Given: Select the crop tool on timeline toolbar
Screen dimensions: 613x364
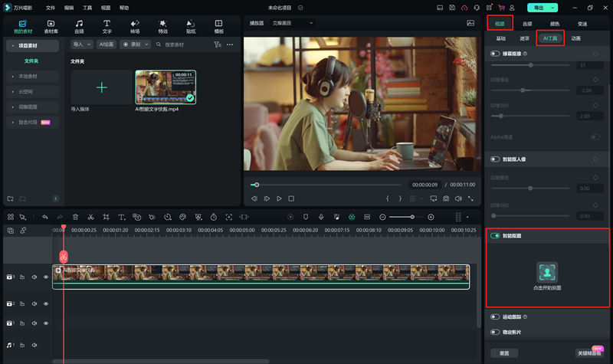Looking at the screenshot, I should pos(106,217).
